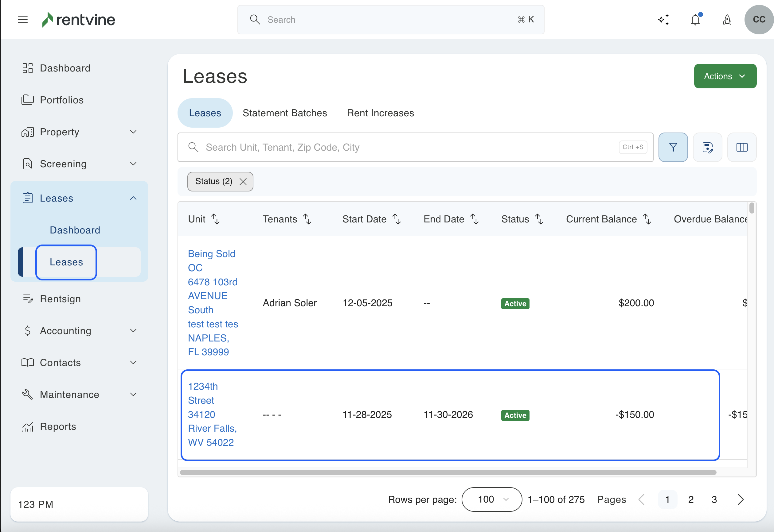
Task: Go to page 2
Action: (x=690, y=499)
